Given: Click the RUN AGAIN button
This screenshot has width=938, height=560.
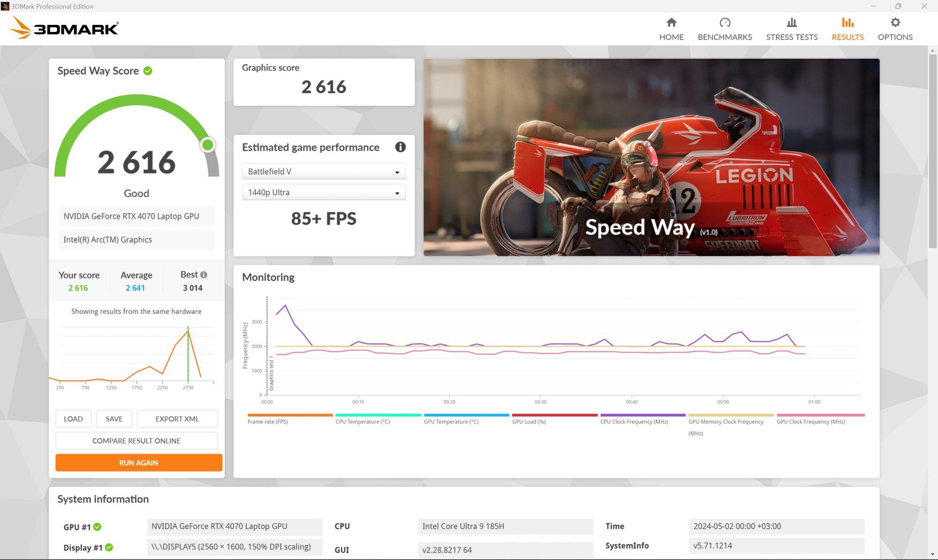Looking at the screenshot, I should click(x=138, y=463).
